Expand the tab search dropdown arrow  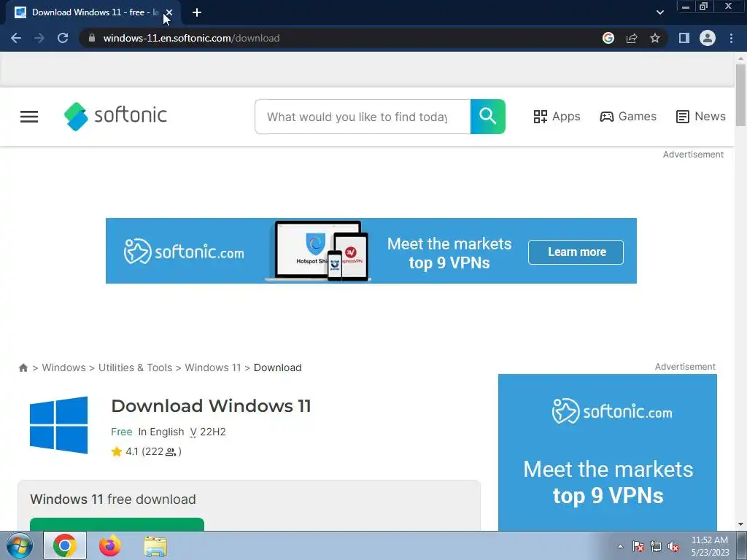pyautogui.click(x=659, y=12)
